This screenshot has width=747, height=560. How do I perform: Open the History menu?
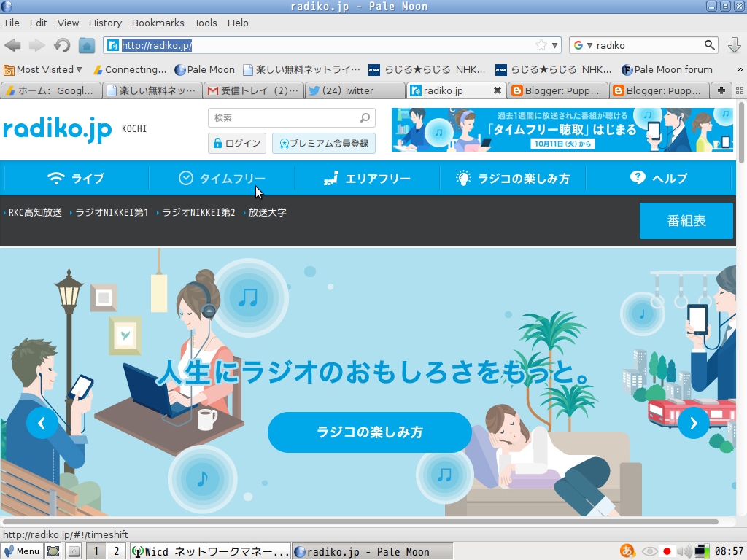pos(105,23)
